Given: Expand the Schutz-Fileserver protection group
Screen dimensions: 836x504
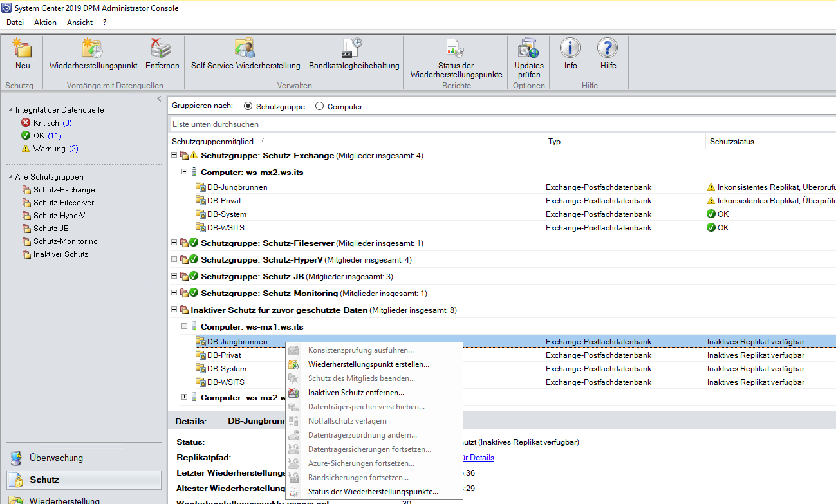Looking at the screenshot, I should 174,243.
